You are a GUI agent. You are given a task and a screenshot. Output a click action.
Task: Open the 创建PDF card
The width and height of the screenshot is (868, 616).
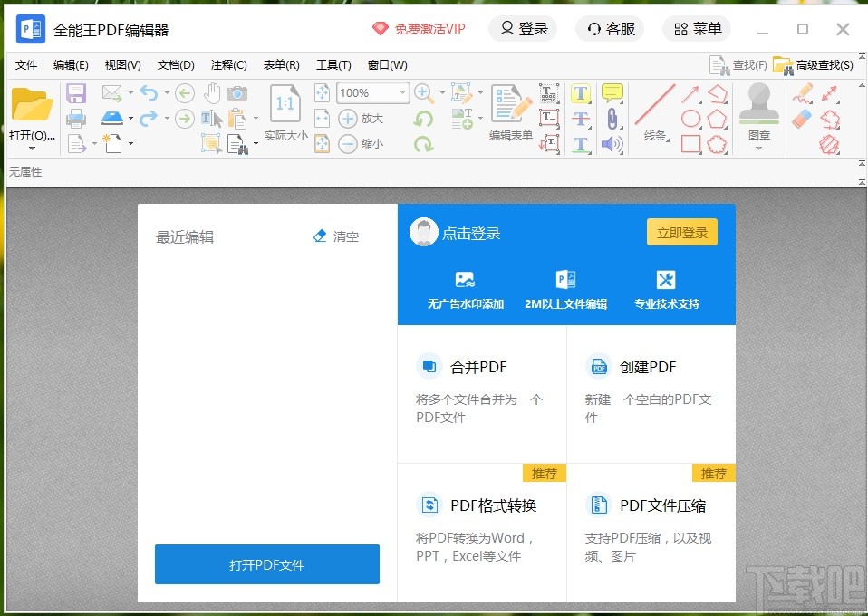pos(651,394)
